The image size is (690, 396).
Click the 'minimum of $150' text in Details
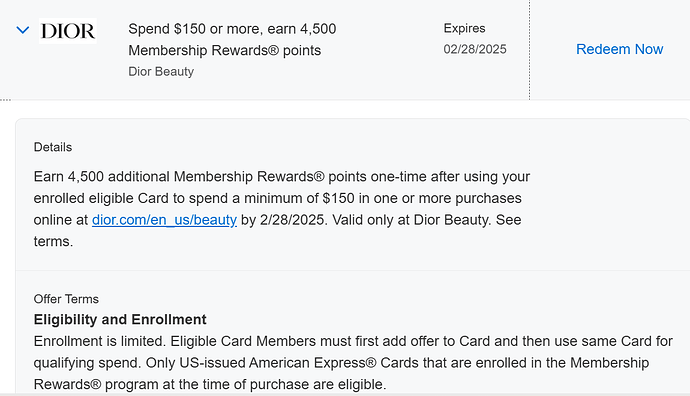(x=299, y=198)
